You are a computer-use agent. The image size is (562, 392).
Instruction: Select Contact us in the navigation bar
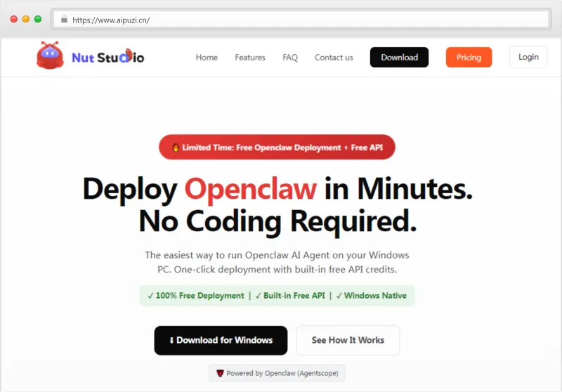coord(334,58)
